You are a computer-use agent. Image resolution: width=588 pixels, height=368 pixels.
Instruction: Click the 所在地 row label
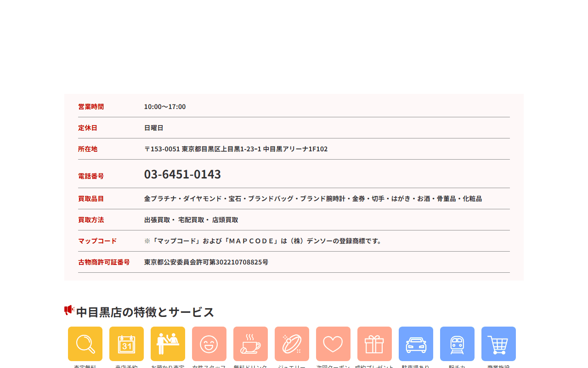88,149
